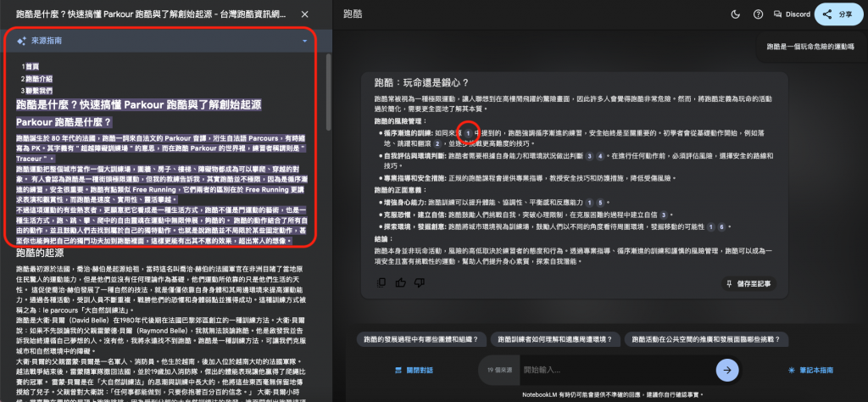Copy the answer with the copy icon
Viewport: 868px width, 402px height.
point(381,283)
